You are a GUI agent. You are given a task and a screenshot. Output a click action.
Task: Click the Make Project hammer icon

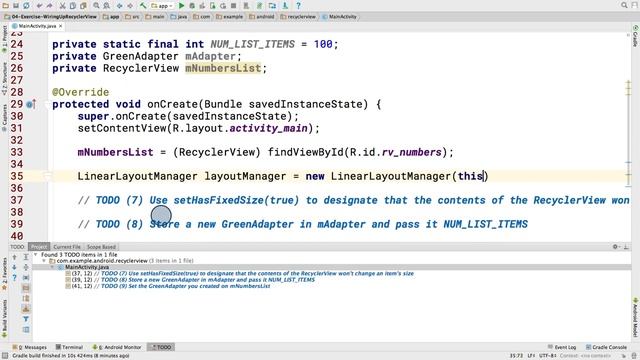[x=143, y=6]
